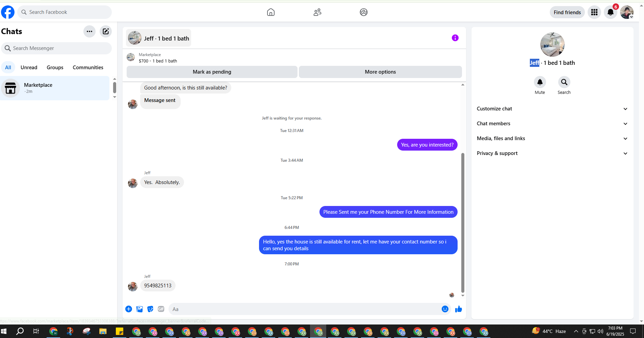Open the emoji picker

(445, 309)
